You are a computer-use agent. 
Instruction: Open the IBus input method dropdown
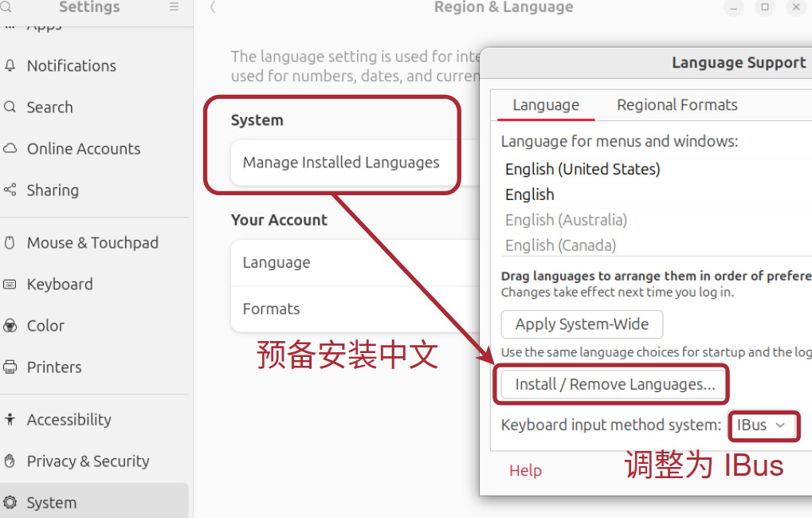(762, 426)
